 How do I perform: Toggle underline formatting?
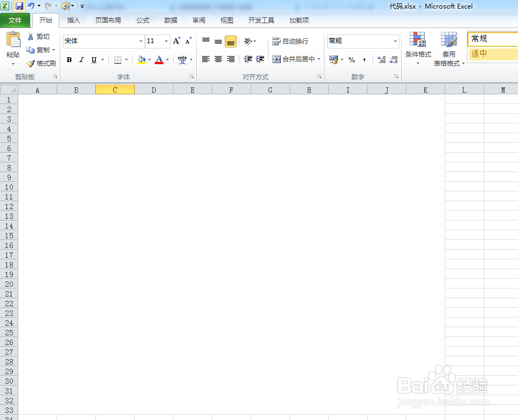[94, 60]
